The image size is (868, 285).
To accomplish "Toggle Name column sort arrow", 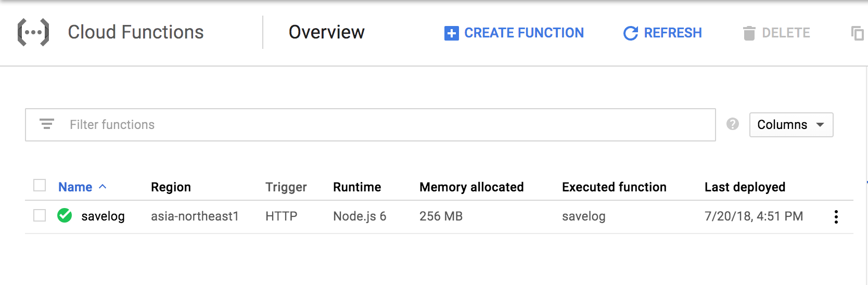I will coord(103,187).
